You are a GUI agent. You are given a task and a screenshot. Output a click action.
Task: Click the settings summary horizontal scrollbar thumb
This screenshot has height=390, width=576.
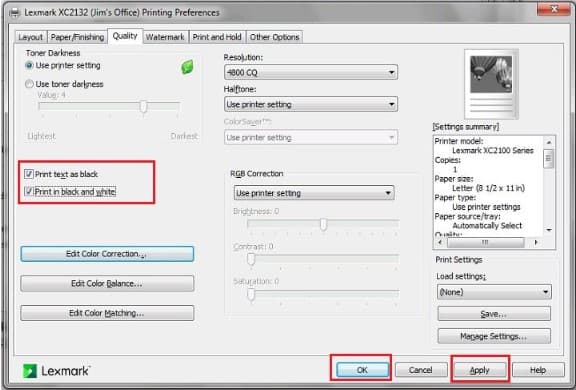pos(486,242)
